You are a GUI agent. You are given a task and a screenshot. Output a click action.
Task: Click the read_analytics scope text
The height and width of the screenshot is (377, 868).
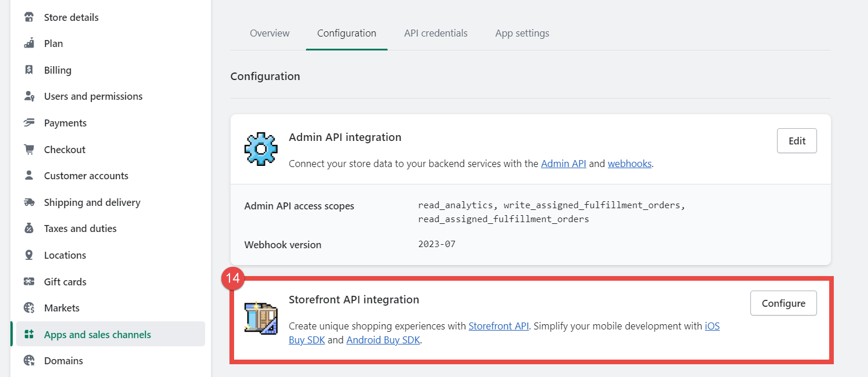tap(456, 206)
